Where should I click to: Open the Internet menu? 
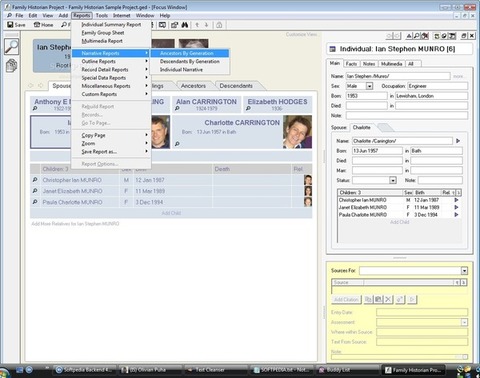pyautogui.click(x=122, y=15)
